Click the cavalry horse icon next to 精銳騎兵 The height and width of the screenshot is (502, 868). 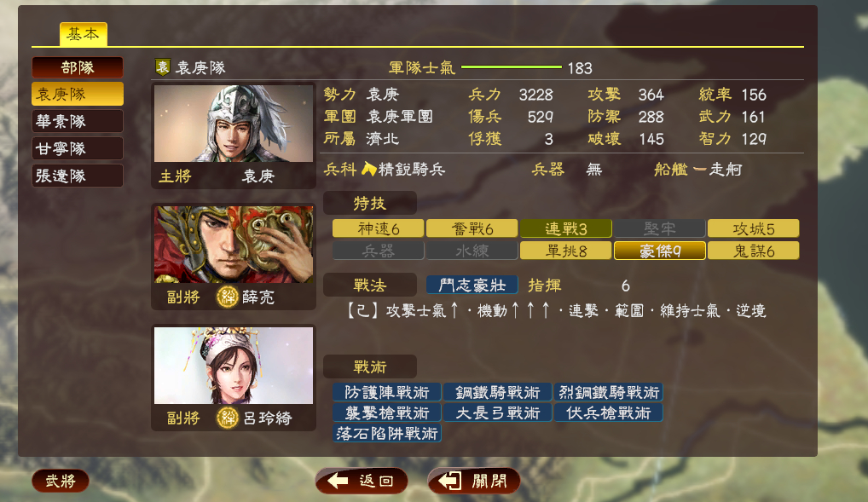click(x=368, y=169)
